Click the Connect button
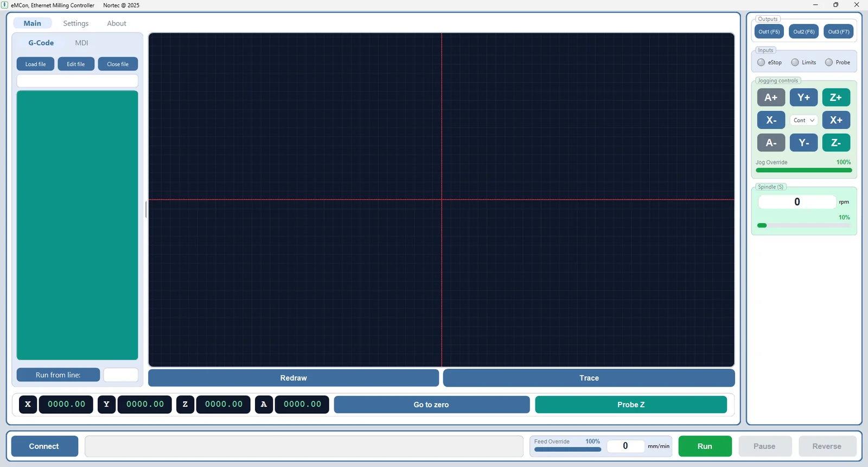The width and height of the screenshot is (868, 467). click(x=44, y=446)
